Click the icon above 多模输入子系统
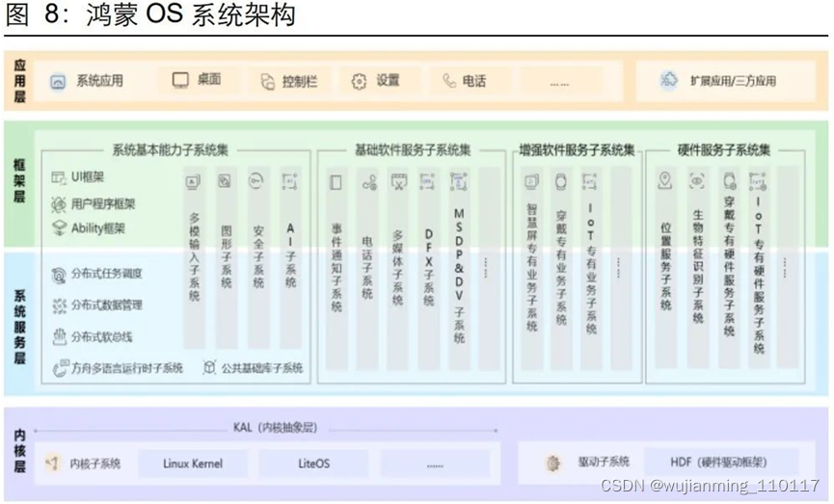 point(193,182)
